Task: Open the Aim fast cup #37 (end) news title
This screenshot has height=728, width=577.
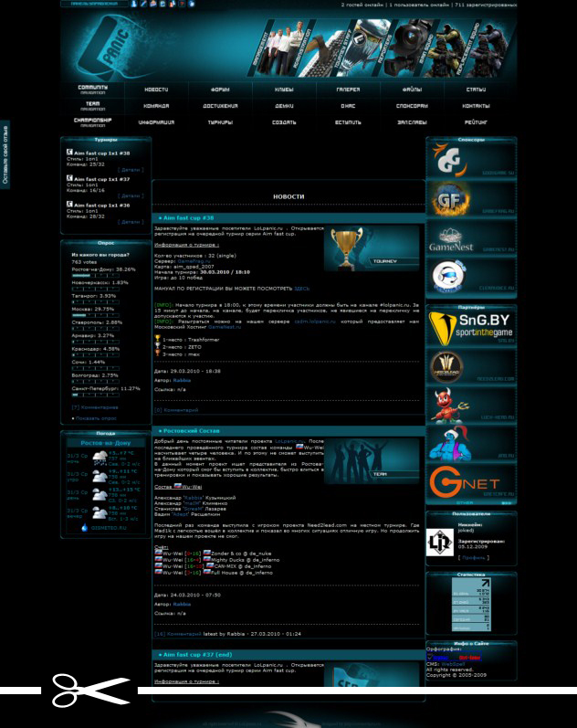Action: [x=197, y=655]
